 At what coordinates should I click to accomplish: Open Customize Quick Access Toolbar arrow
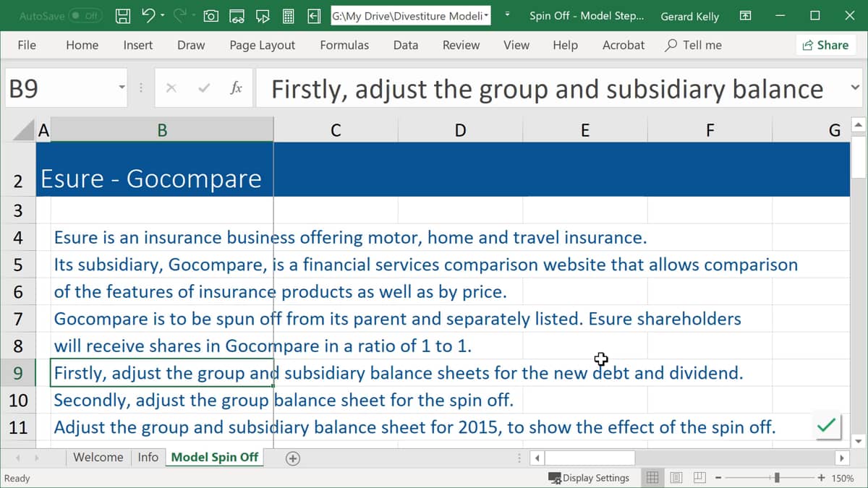coord(507,15)
